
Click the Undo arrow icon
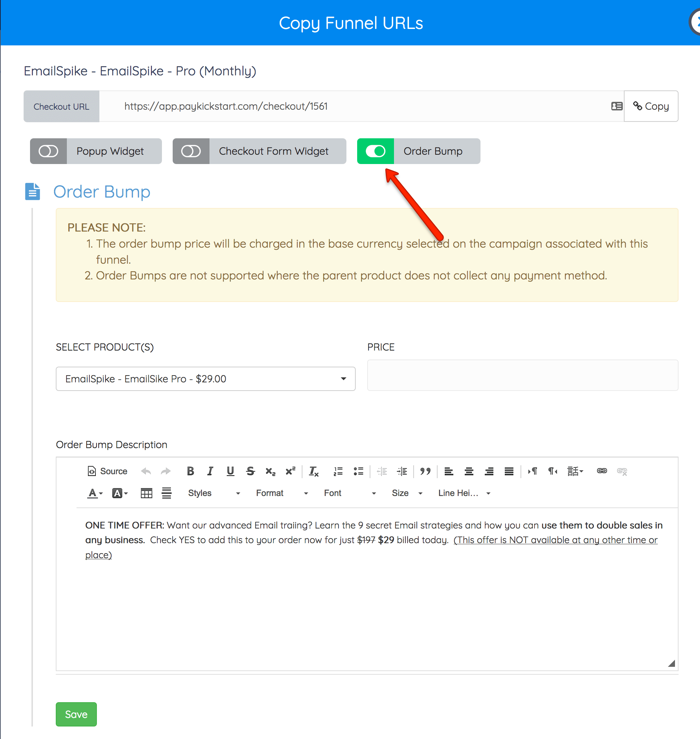[146, 471]
